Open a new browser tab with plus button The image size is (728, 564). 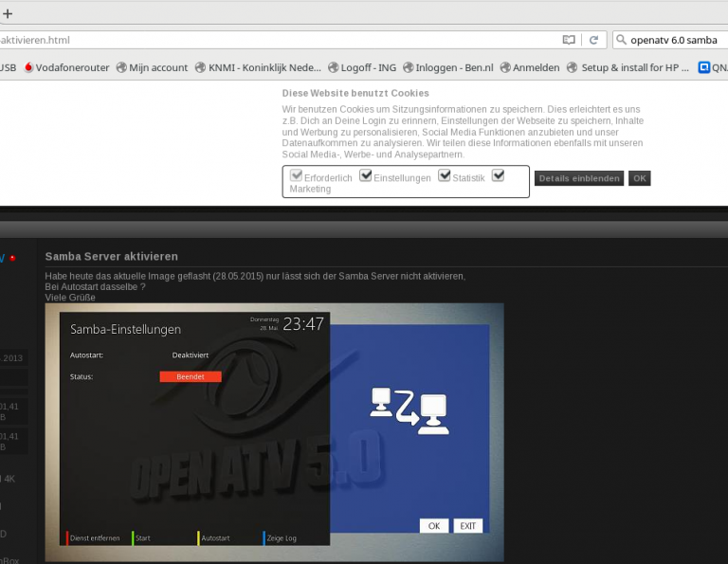click(x=8, y=14)
